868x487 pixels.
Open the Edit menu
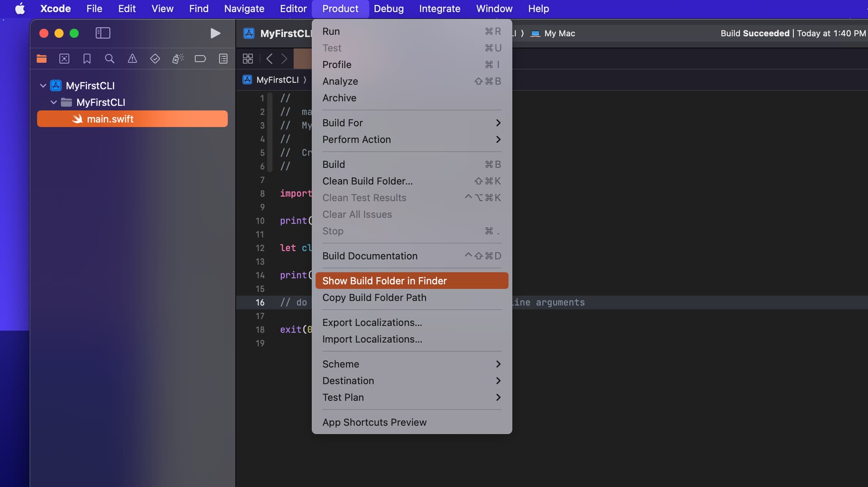click(x=127, y=9)
